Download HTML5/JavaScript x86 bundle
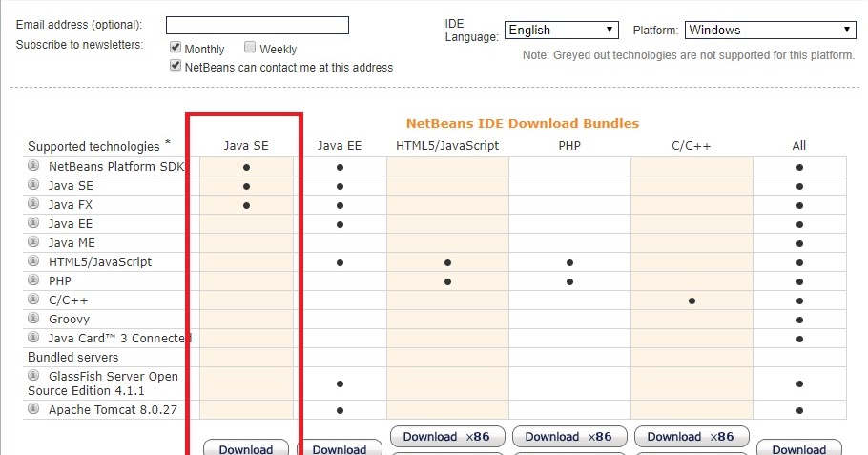The width and height of the screenshot is (868, 455). pos(447,437)
